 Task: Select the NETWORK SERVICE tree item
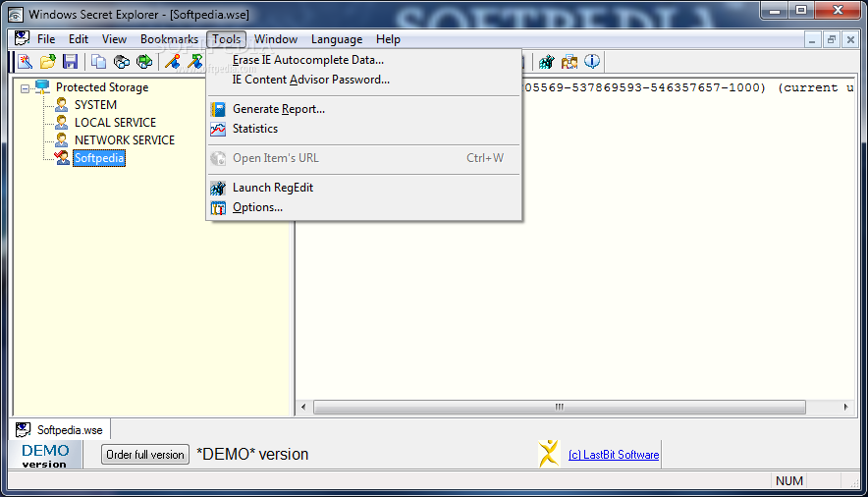[x=125, y=140]
